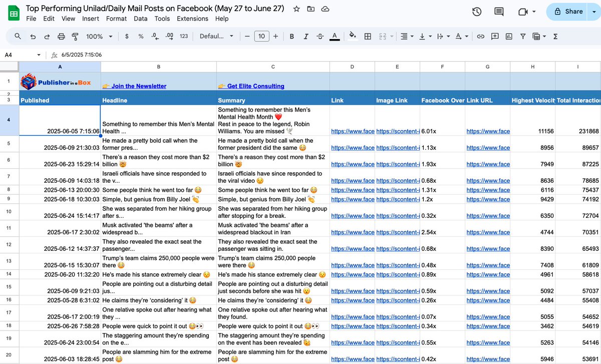The image size is (601, 364).
Task: Open the font family dropdown
Action: click(x=216, y=36)
